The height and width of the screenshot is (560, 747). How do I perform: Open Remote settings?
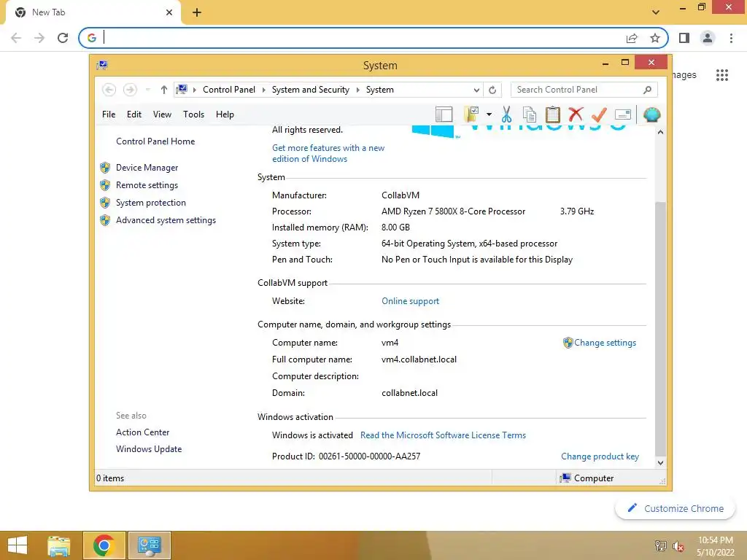(147, 185)
